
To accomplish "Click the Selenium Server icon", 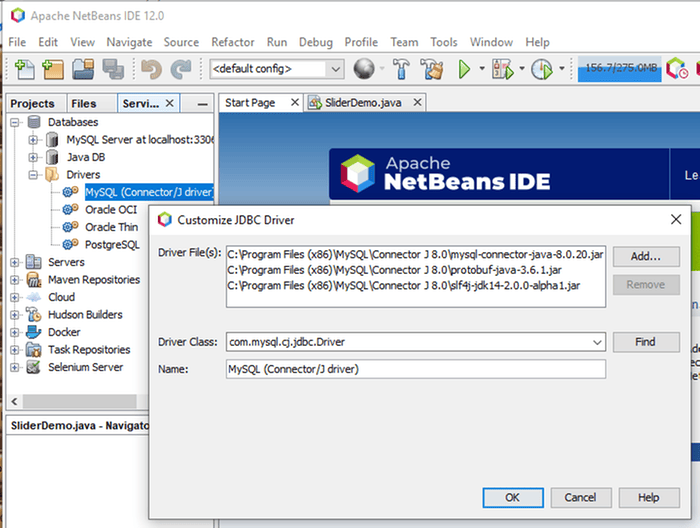I will pyautogui.click(x=33, y=367).
